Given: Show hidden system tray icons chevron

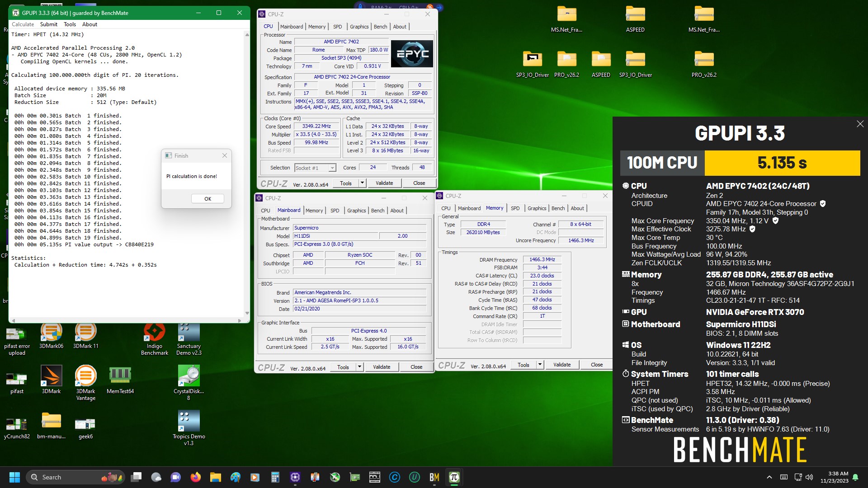Looking at the screenshot, I should point(769,477).
